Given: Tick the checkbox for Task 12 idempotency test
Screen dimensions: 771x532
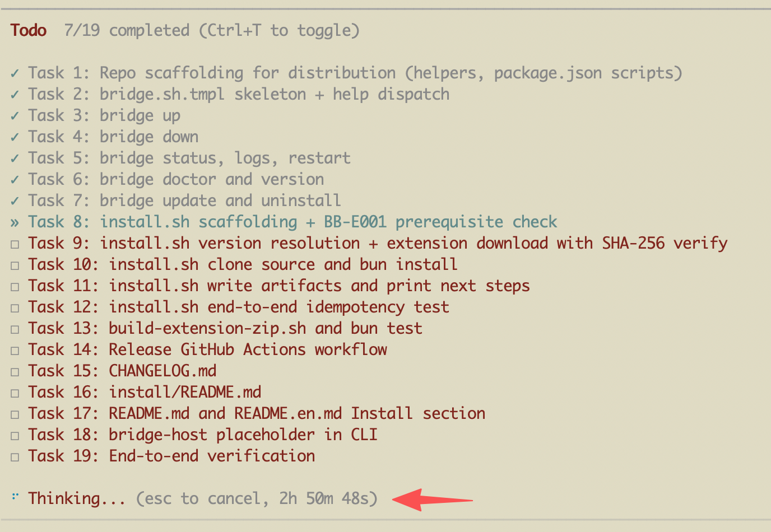Looking at the screenshot, I should [15, 308].
